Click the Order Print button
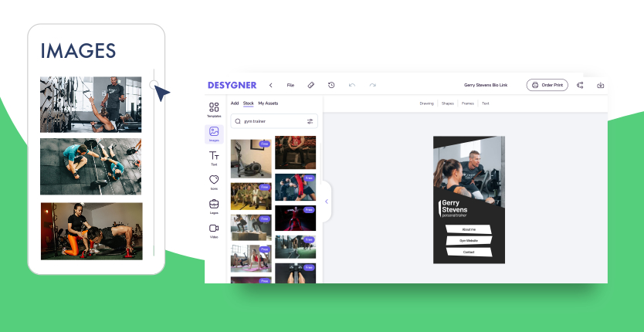This screenshot has width=644, height=332. [x=547, y=85]
